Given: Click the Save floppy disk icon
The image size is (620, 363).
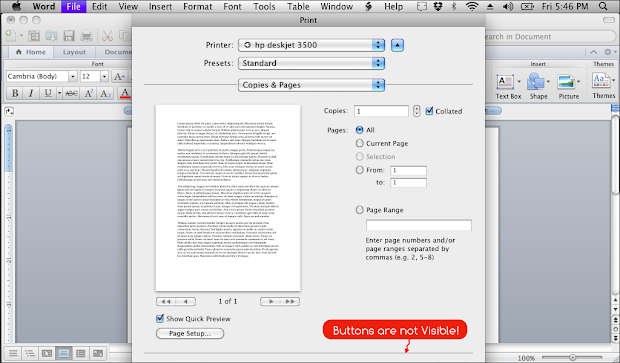Looking at the screenshot, I should (x=69, y=36).
